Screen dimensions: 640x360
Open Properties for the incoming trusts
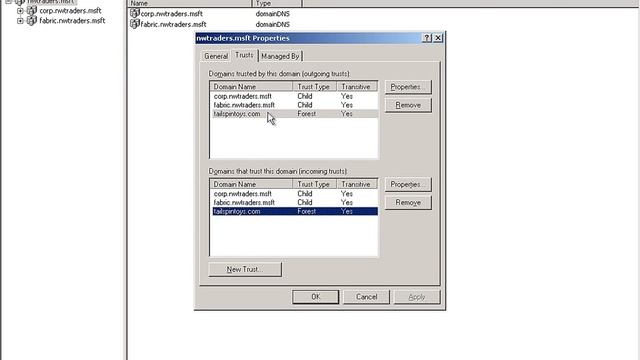coord(408,184)
